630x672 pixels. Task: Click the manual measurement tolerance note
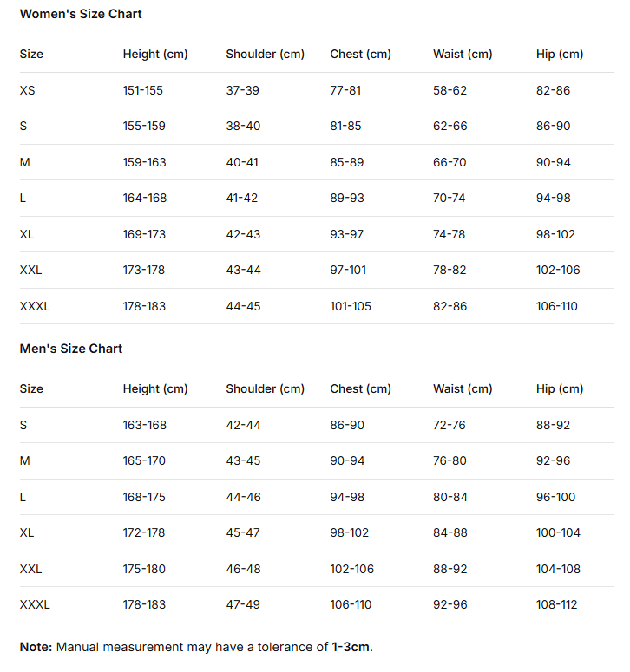pyautogui.click(x=196, y=647)
